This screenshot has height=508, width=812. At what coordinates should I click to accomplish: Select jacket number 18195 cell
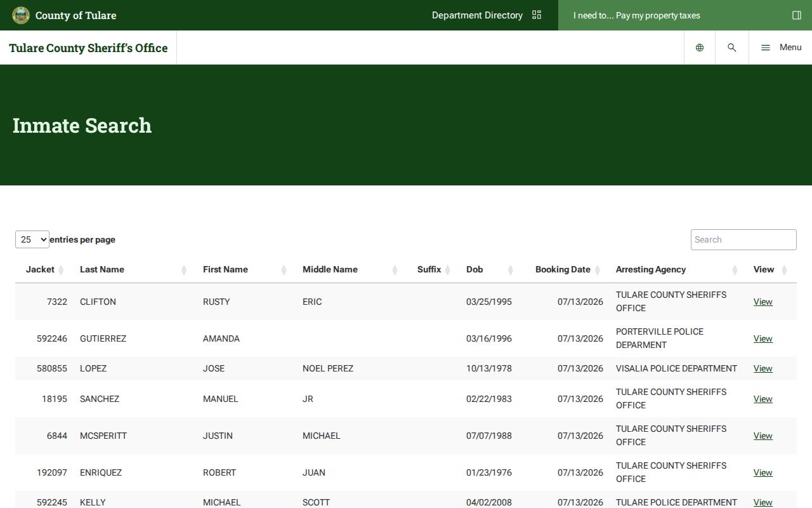pos(55,399)
